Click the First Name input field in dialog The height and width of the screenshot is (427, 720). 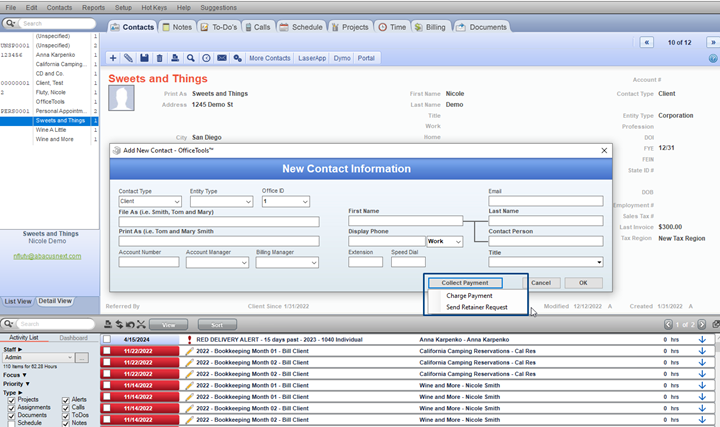click(x=405, y=221)
